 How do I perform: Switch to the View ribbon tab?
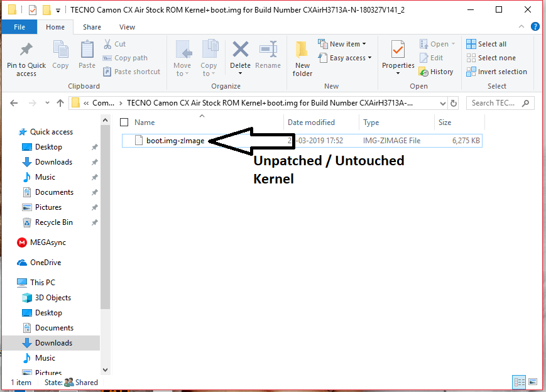click(x=127, y=27)
